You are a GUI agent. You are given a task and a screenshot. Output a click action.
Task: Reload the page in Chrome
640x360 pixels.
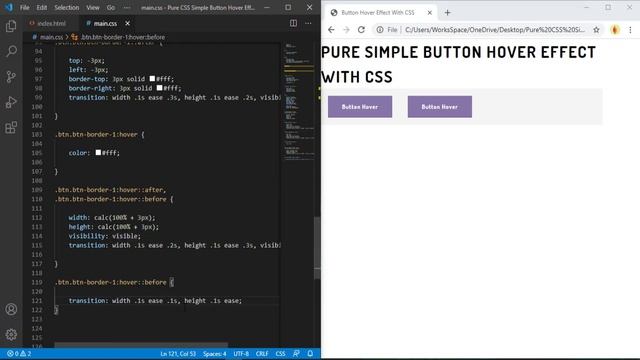click(x=361, y=30)
